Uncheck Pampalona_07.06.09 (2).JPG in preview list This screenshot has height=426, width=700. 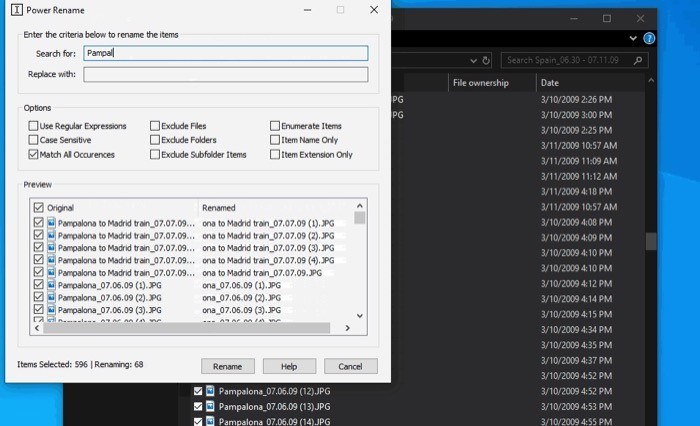tap(38, 297)
